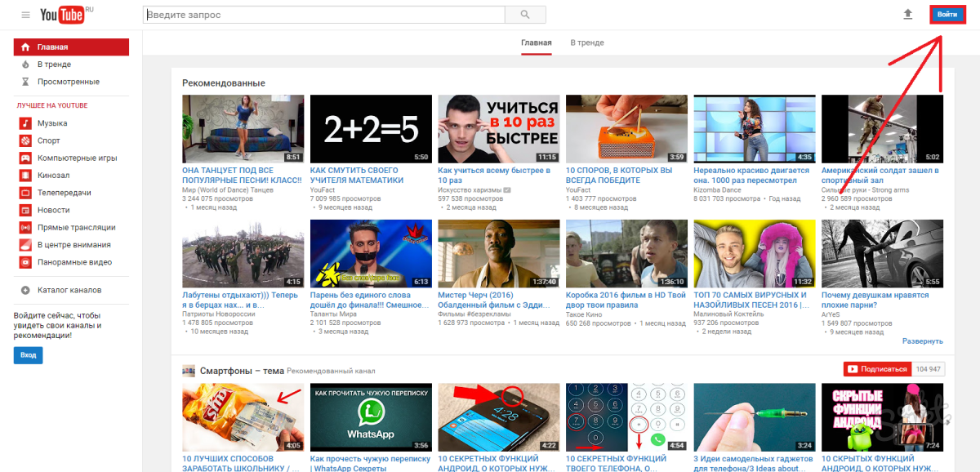Open Каталог каналов in the sidebar
Viewport: 980px width, 472px height.
coord(71,290)
